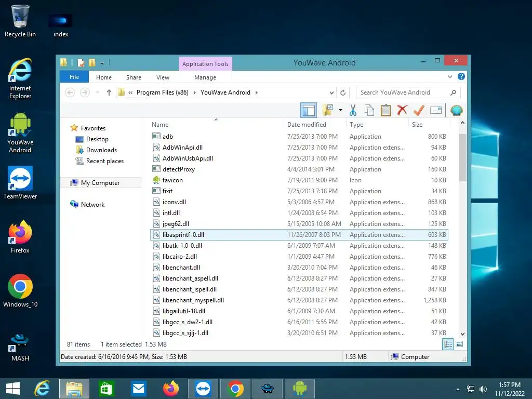The width and height of the screenshot is (532, 399).
Task: Click scrollbar down arrow in file list
Action: 462,334
